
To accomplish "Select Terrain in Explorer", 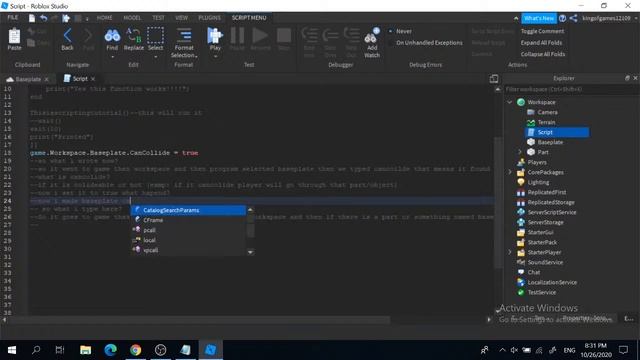I will pos(546,122).
